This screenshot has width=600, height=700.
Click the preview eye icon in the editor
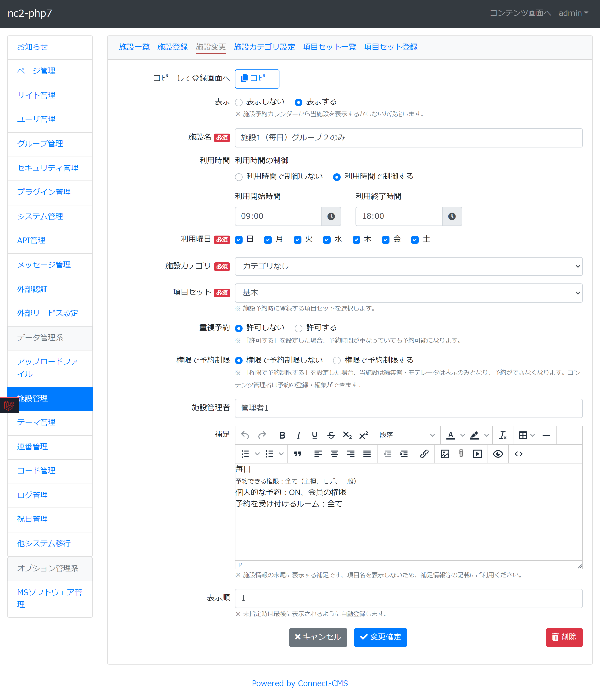pyautogui.click(x=498, y=454)
